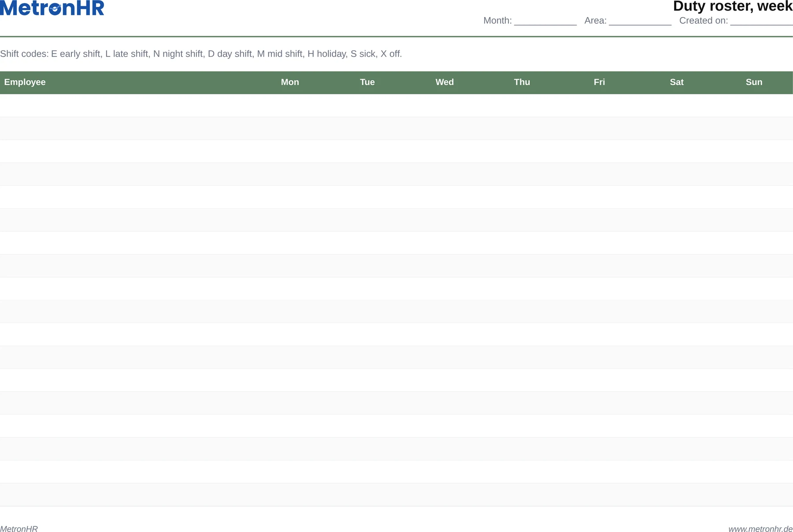
Task: Select the Employee column header
Action: point(25,82)
